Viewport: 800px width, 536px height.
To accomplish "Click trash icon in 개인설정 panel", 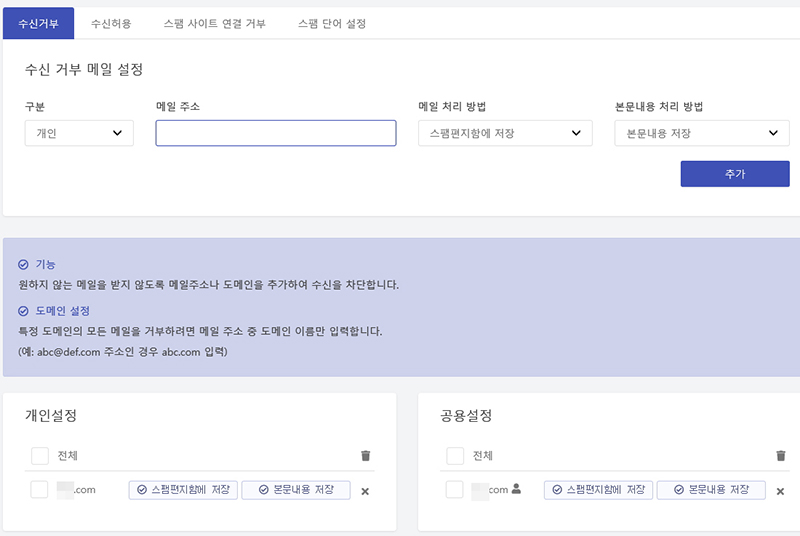I will [x=365, y=456].
